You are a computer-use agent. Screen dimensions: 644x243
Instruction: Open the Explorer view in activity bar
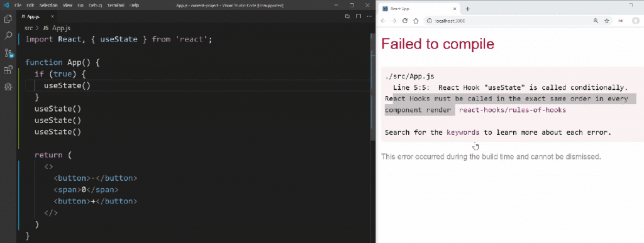(x=8, y=19)
